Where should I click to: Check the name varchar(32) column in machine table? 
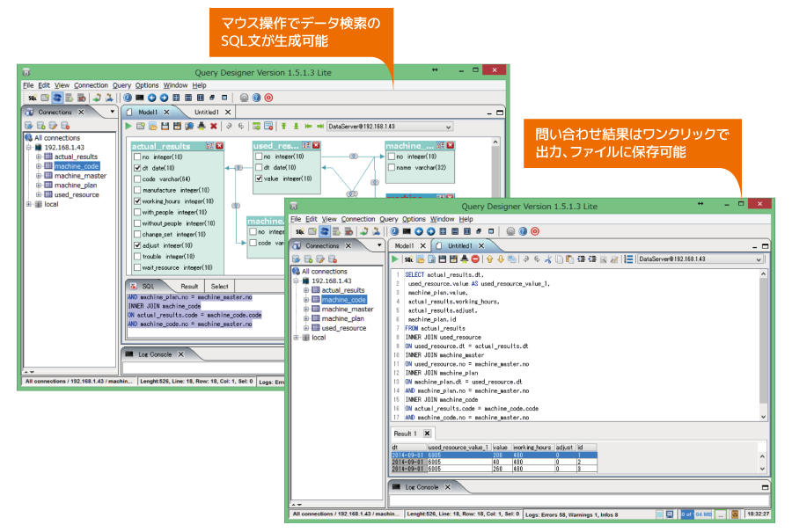click(392, 167)
